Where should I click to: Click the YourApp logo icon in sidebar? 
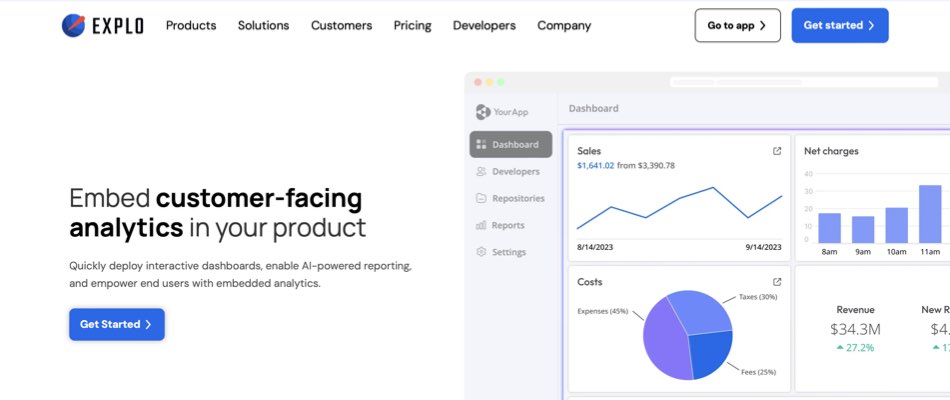pos(482,112)
